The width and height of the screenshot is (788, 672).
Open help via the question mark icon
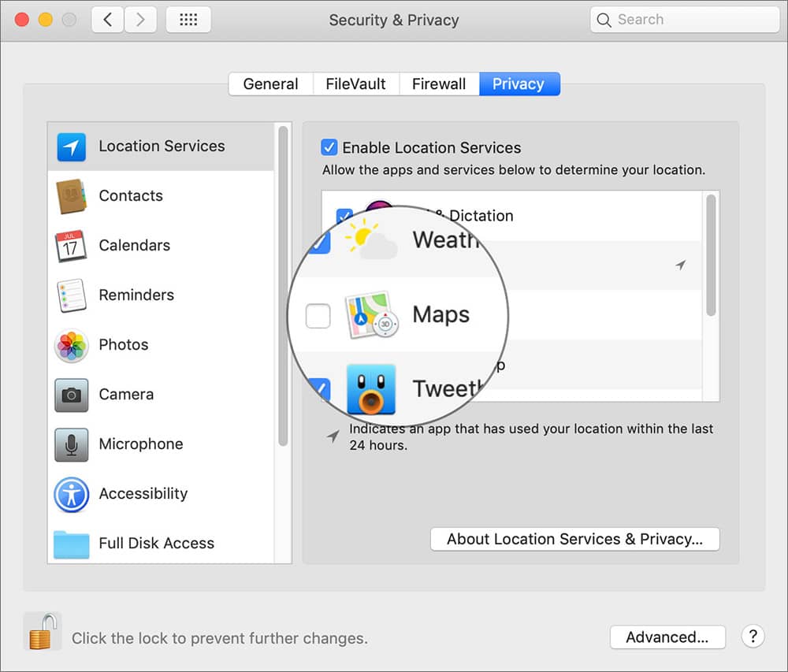[753, 636]
